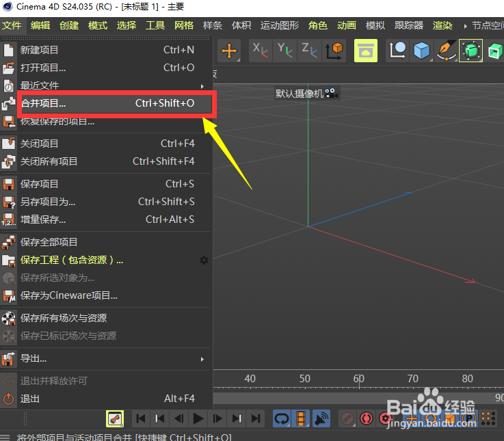Choose 保存为Cineware项目... entry
The image size is (504, 441).
pyautogui.click(x=106, y=295)
